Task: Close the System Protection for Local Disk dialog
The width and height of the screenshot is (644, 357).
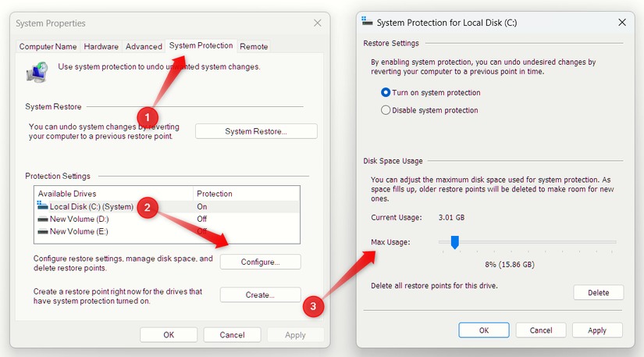Action: click(x=621, y=23)
